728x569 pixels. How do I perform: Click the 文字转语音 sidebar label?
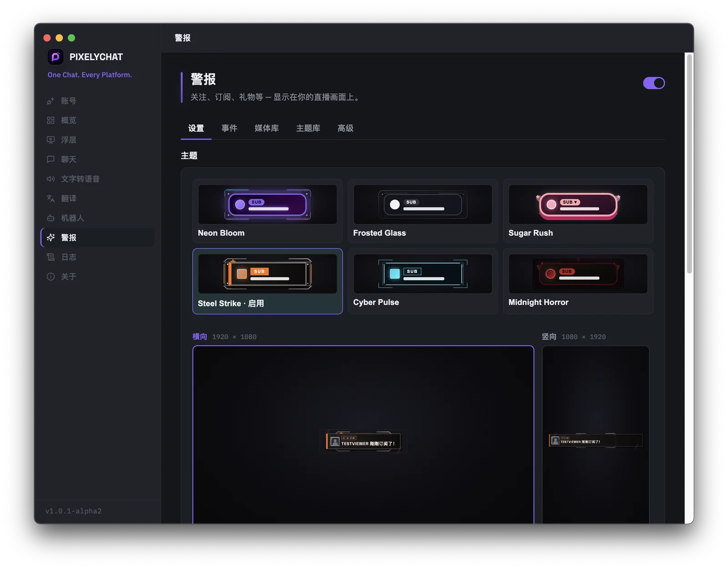(x=81, y=179)
